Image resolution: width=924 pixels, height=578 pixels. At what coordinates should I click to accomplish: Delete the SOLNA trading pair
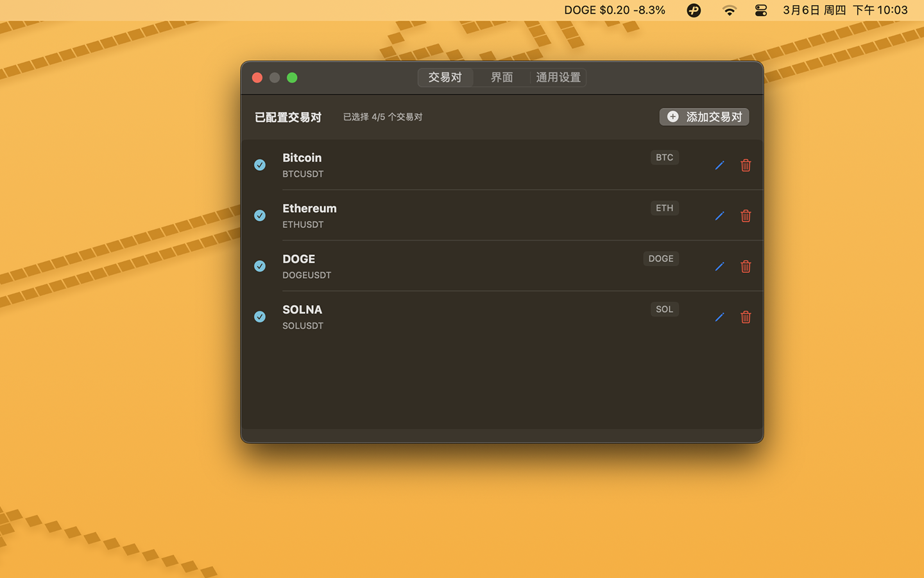tap(746, 317)
